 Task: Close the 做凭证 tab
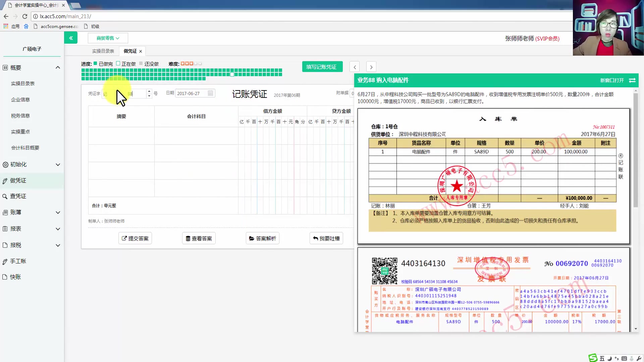pyautogui.click(x=141, y=51)
